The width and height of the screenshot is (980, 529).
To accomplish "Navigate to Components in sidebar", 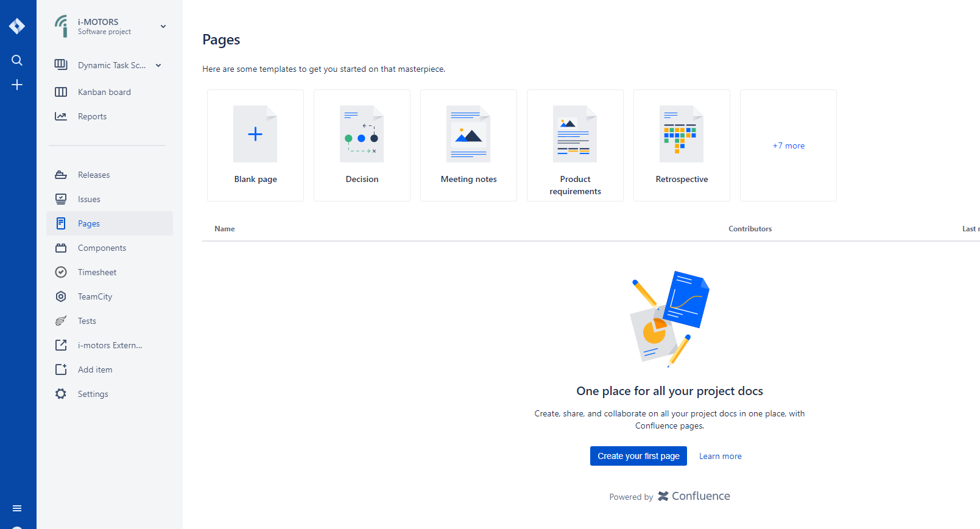I will [110, 248].
